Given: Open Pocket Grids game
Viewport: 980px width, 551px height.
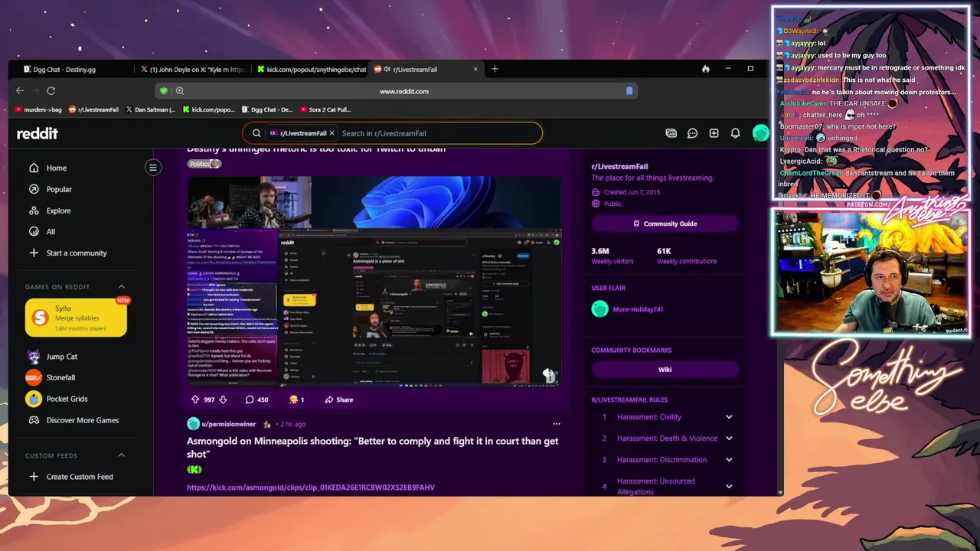Looking at the screenshot, I should tap(67, 399).
